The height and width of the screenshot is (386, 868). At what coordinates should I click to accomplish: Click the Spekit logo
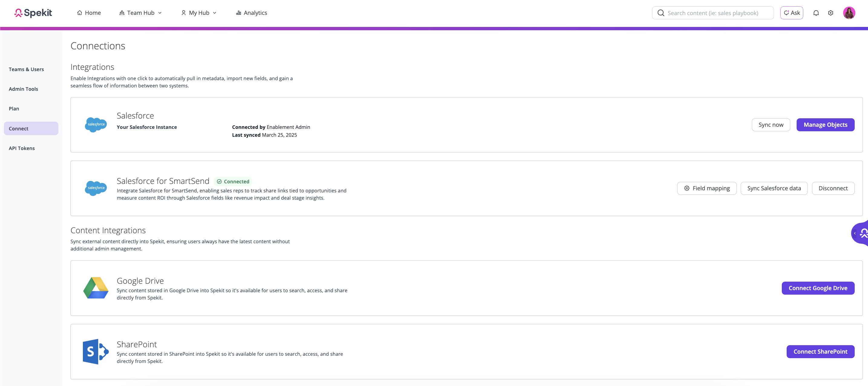point(33,13)
